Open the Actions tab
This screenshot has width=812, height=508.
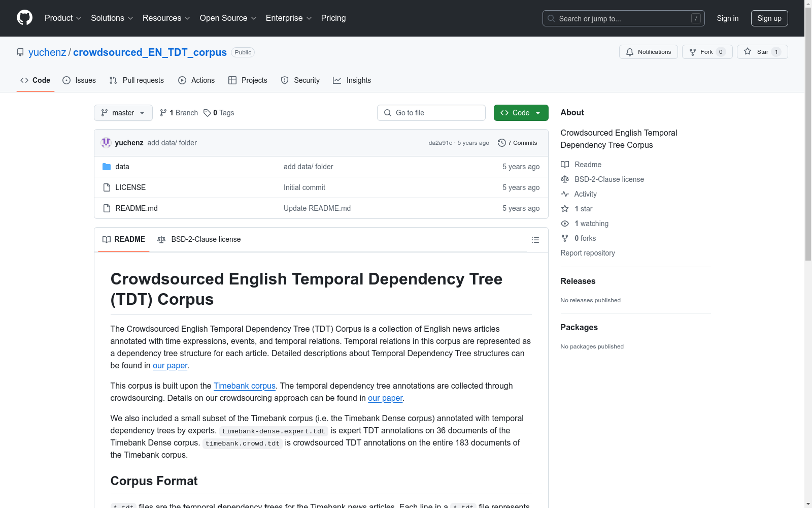point(196,80)
